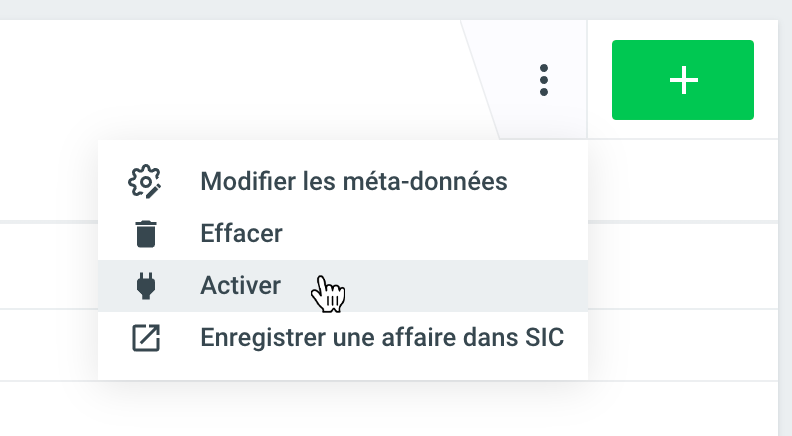
Task: Click the trash can delete icon
Action: pyautogui.click(x=146, y=234)
